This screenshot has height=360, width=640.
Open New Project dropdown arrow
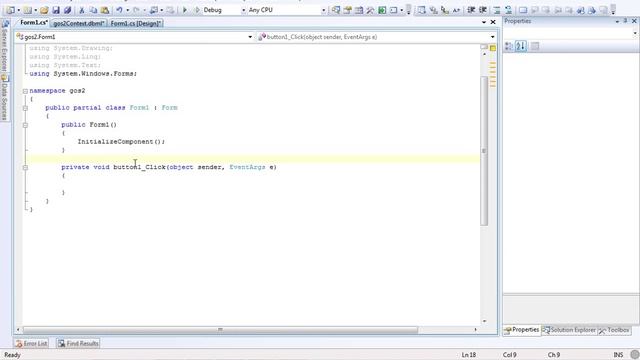[19, 10]
